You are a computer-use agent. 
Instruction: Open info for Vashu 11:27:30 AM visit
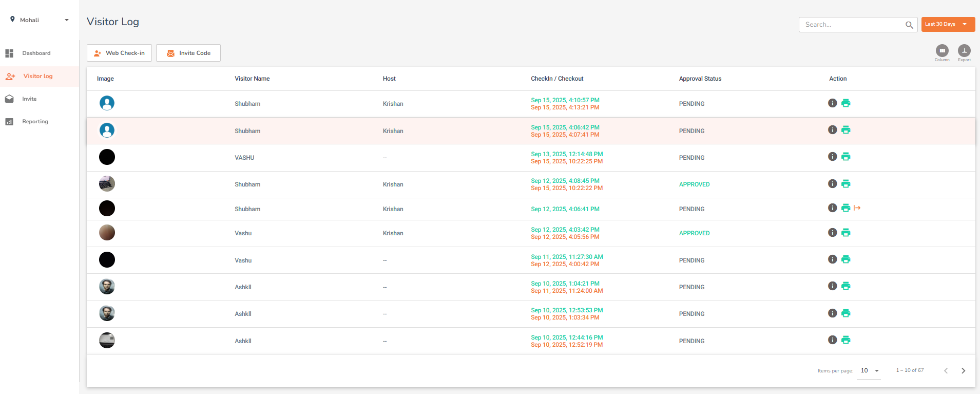pos(833,259)
